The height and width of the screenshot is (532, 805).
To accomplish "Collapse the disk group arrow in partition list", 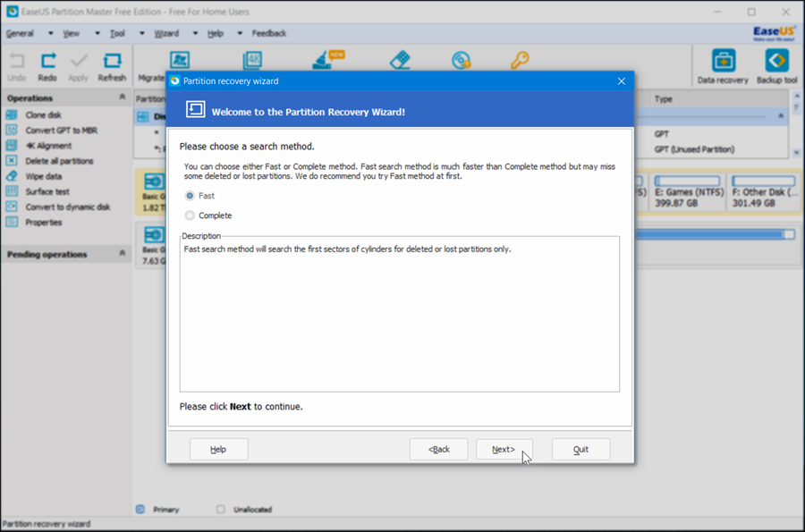I will tap(781, 115).
